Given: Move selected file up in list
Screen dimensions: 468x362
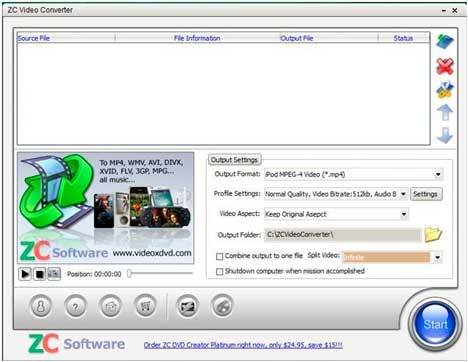Looking at the screenshot, I should 445,112.
